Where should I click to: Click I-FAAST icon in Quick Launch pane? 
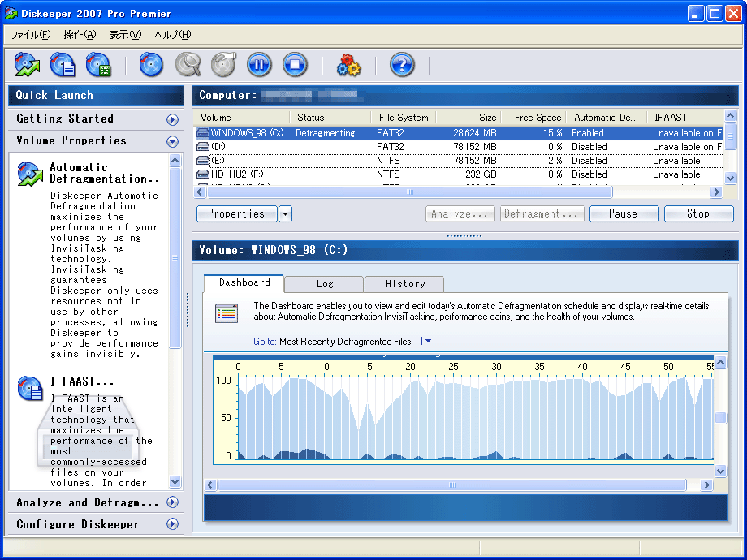(30, 388)
